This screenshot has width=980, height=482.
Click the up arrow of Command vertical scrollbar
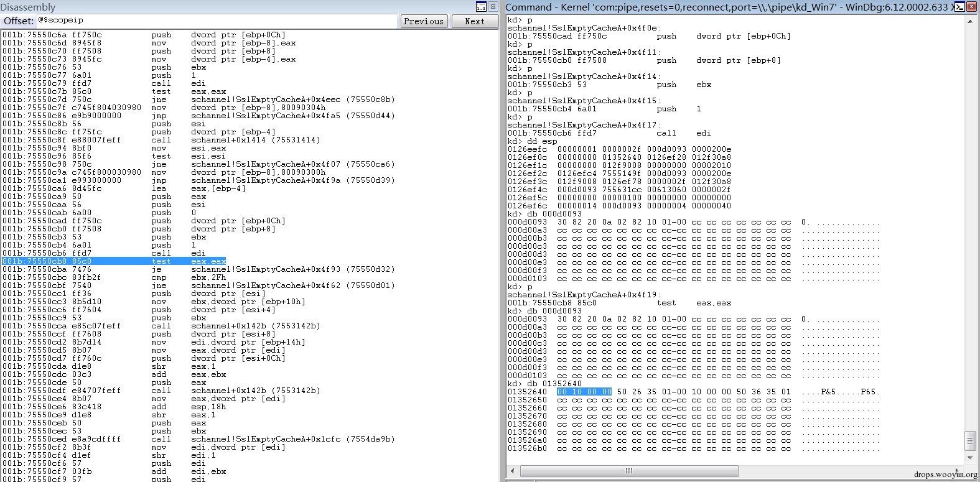970,21
